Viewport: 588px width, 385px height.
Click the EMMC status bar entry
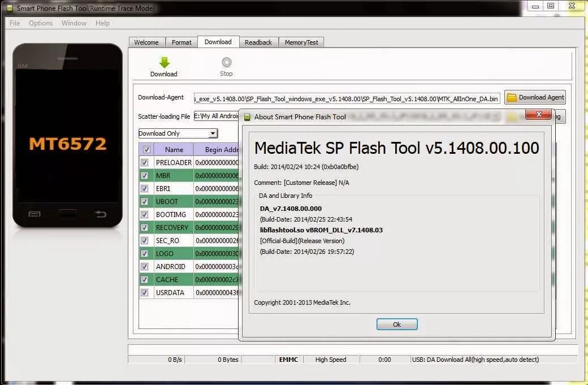pos(288,360)
